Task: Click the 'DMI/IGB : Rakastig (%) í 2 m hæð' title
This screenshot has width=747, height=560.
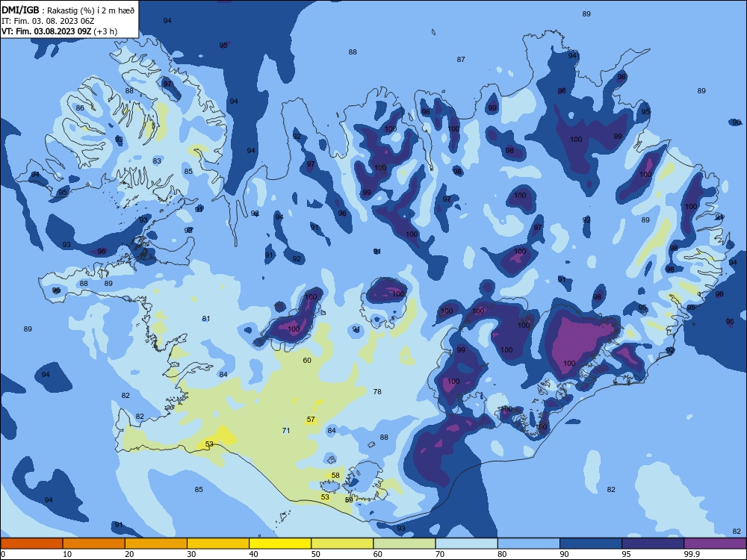Action: [68, 10]
